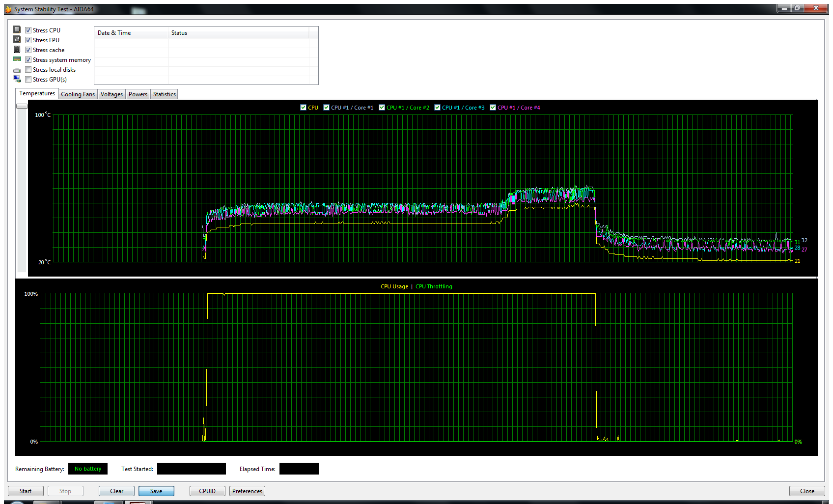Click the Status column header
The image size is (833, 504).
coord(239,33)
